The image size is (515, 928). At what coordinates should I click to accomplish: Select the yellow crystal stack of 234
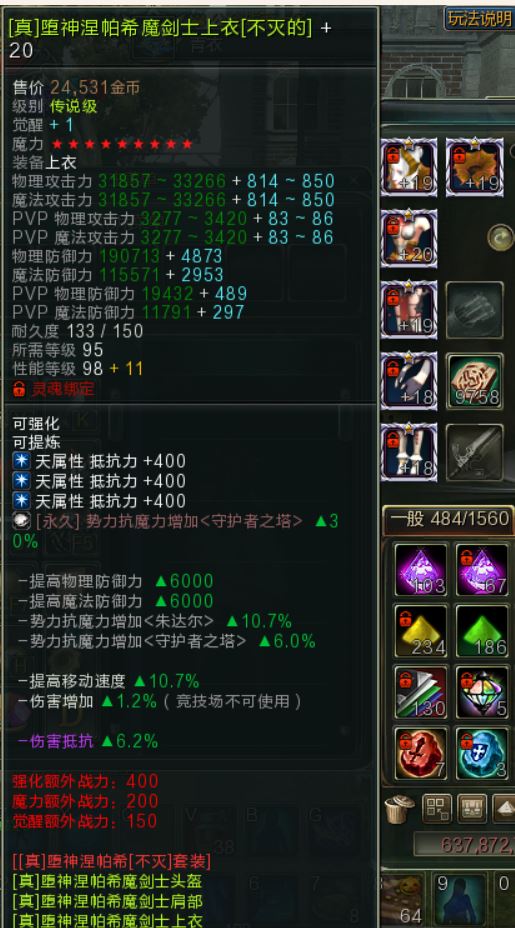(421, 631)
